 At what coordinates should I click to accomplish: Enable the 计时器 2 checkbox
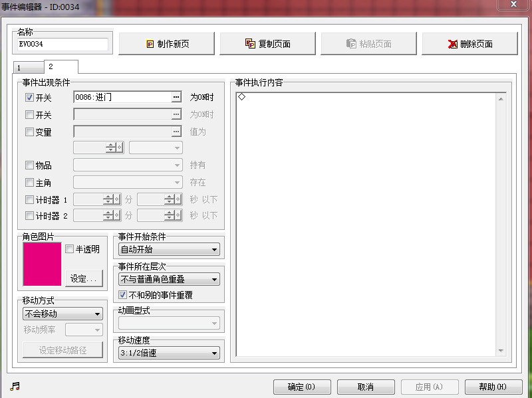[x=29, y=215]
